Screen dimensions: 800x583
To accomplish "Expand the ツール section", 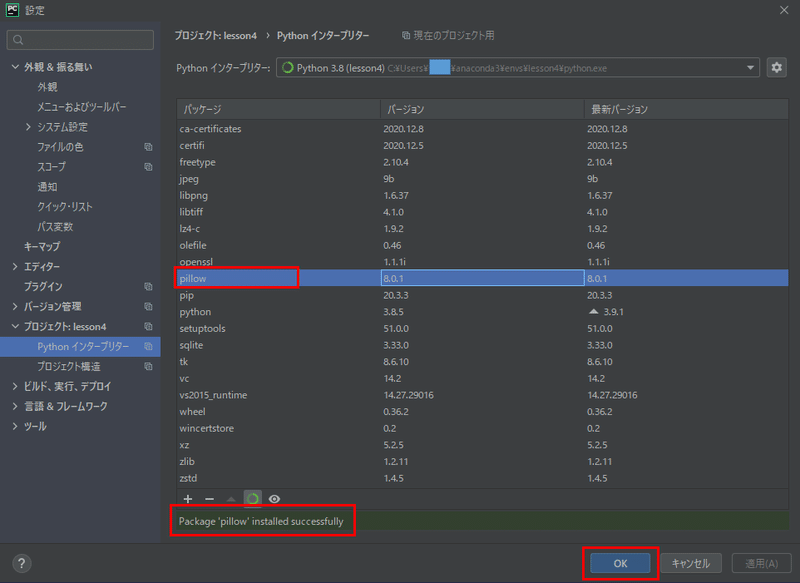I will pos(15,426).
